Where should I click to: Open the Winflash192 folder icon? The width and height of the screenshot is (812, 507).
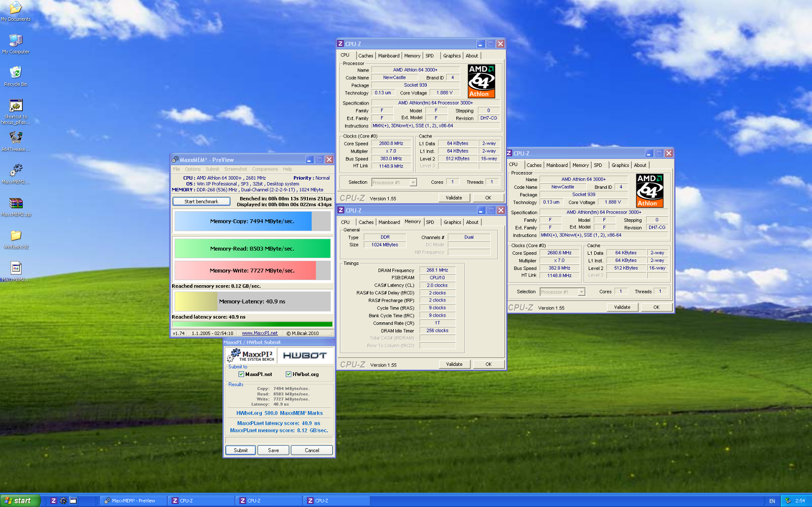tap(16, 239)
